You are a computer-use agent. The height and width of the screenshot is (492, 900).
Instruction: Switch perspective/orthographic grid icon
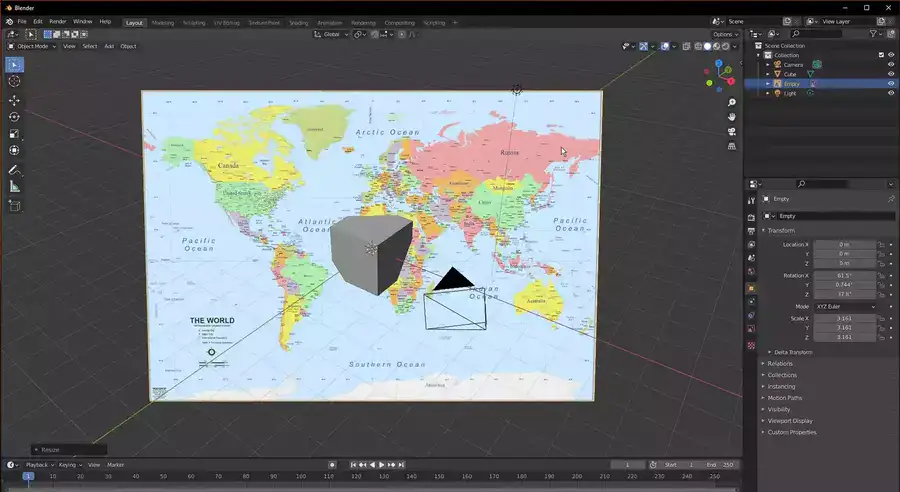point(732,146)
